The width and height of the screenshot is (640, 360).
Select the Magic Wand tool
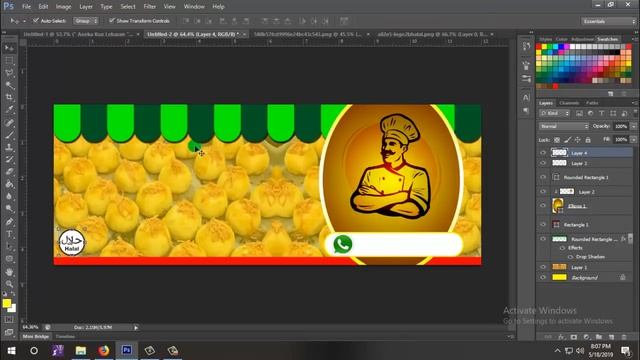pos(9,85)
